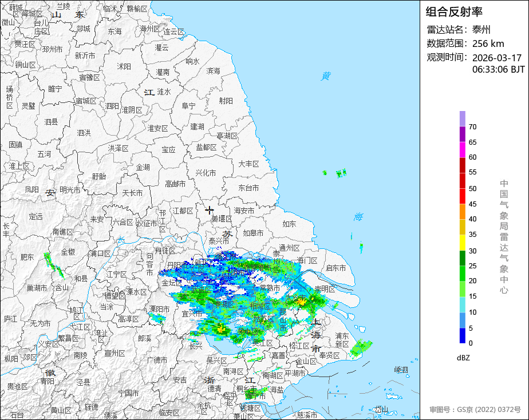Viewport: 529px width, 420px height.
Task: Click the 巢湖市 map label
Action: [37, 288]
